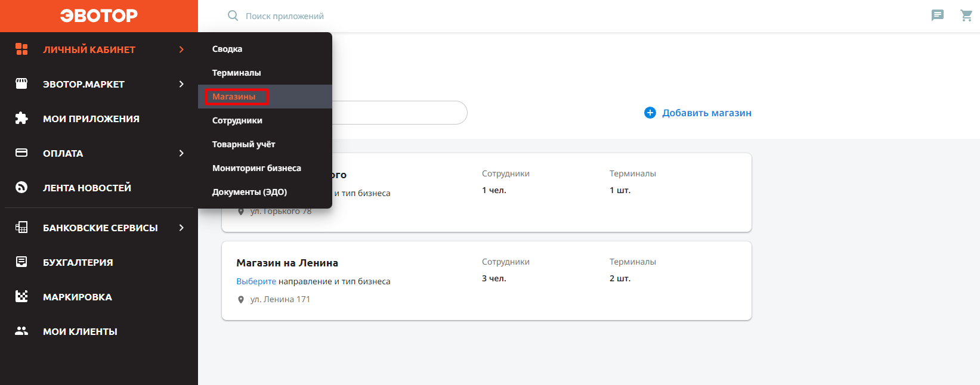Click the Маркировка code icon
Viewport: 980px width, 385px height.
point(21,296)
